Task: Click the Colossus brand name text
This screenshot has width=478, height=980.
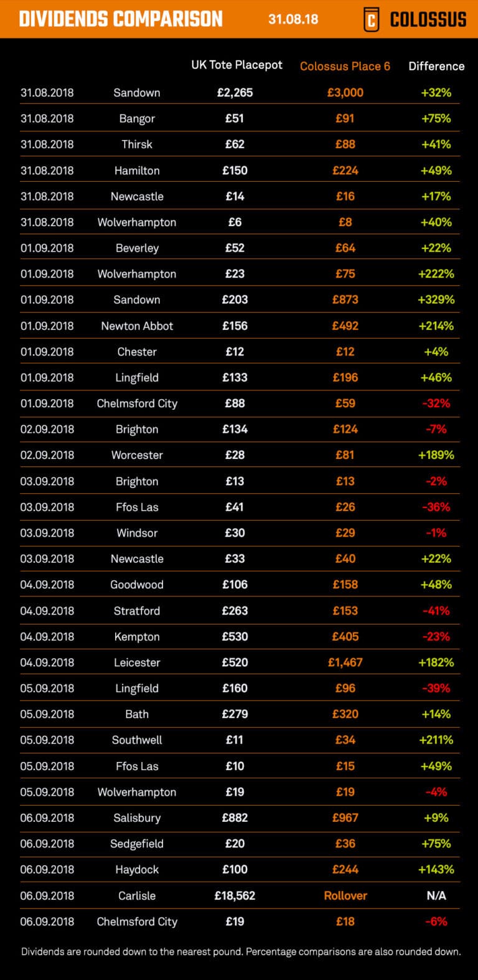Action: tap(428, 19)
